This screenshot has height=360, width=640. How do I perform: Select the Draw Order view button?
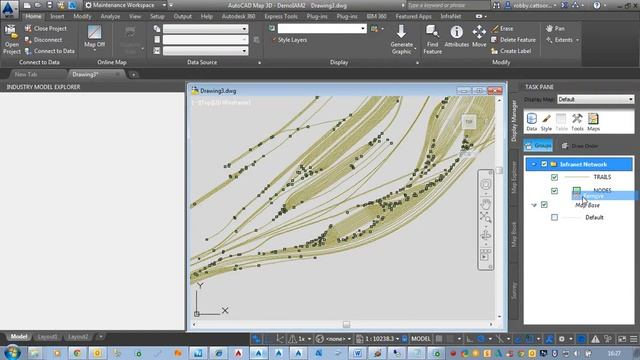click(x=580, y=146)
